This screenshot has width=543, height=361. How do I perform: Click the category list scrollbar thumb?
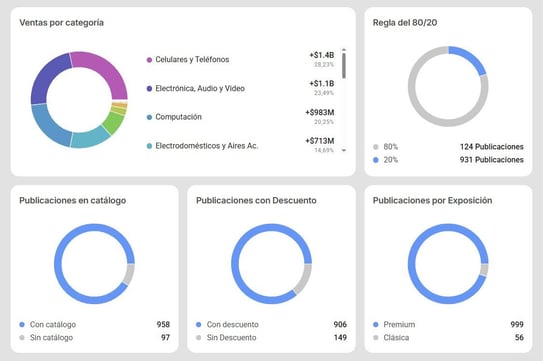[344, 65]
